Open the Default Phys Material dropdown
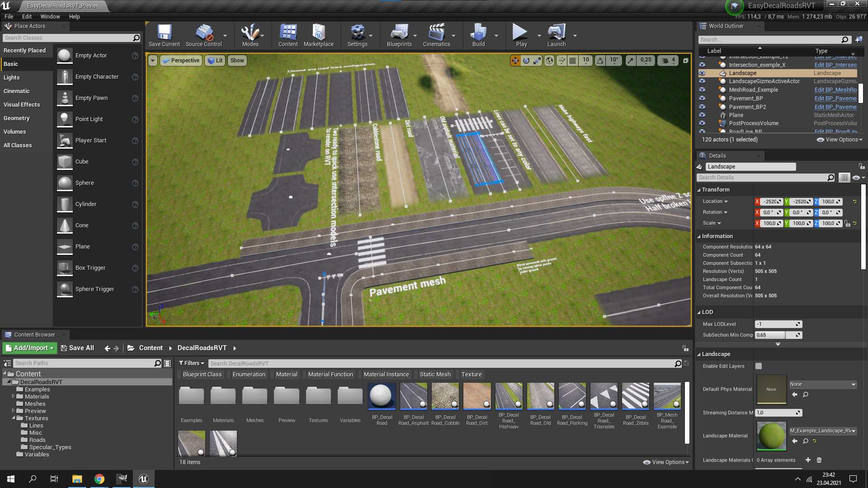Screen dimensions: 868x488 pos(822,385)
